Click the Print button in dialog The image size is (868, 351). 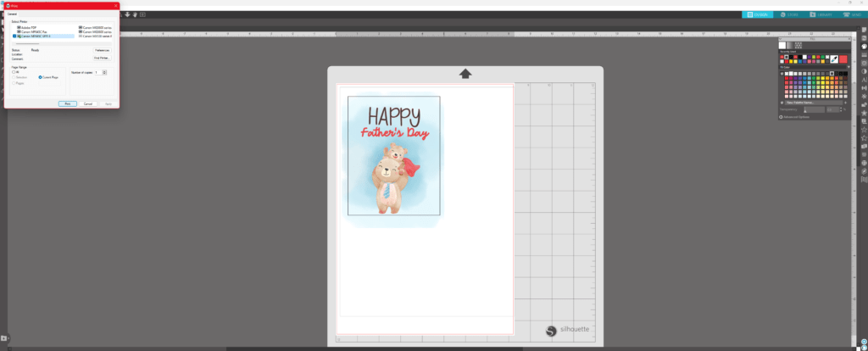[x=68, y=103]
